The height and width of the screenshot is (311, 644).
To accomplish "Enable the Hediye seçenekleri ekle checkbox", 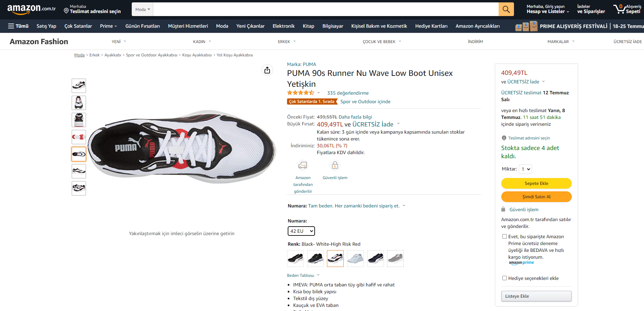I will [504, 278].
